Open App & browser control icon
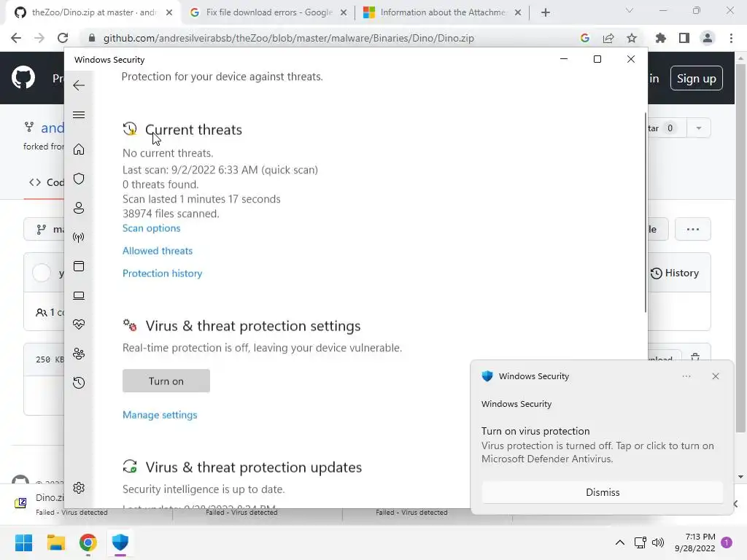 pyautogui.click(x=79, y=266)
